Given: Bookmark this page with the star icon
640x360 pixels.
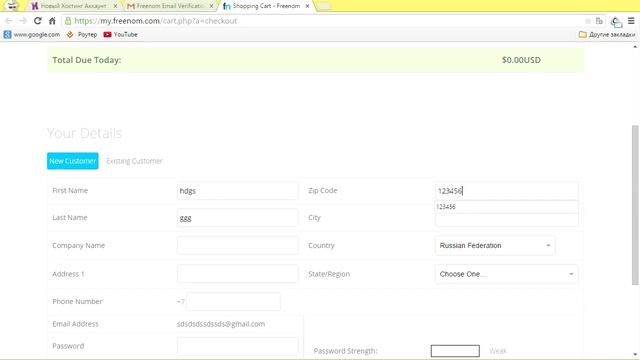Looking at the screenshot, I should click(x=588, y=21).
